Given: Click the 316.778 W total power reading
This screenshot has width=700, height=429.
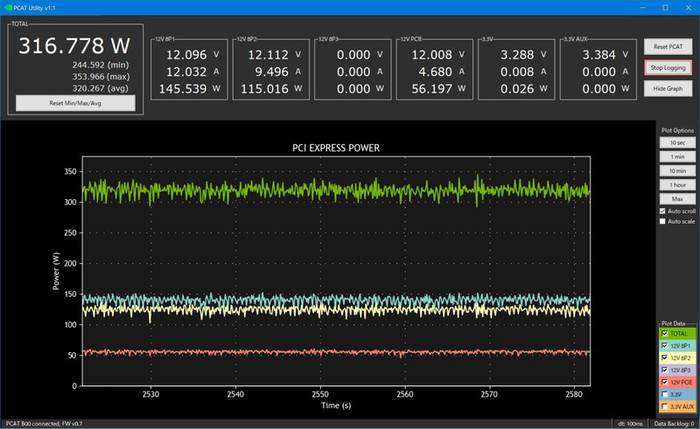Looking at the screenshot, I should point(74,46).
